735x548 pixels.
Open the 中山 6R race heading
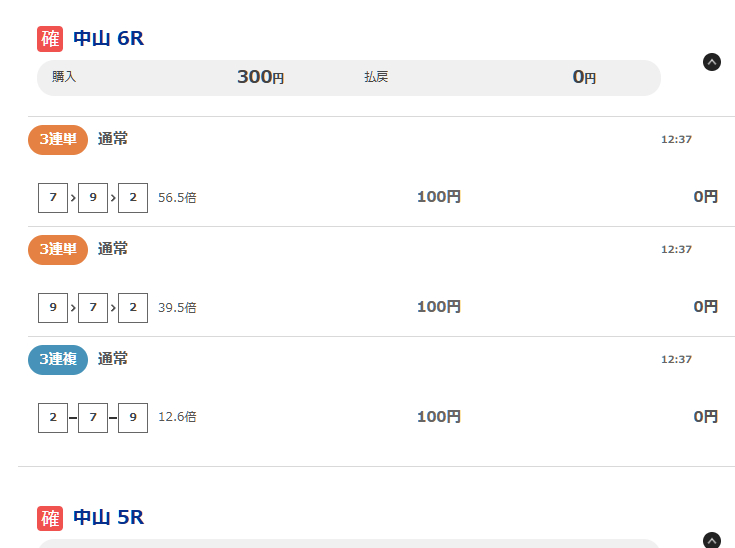109,39
